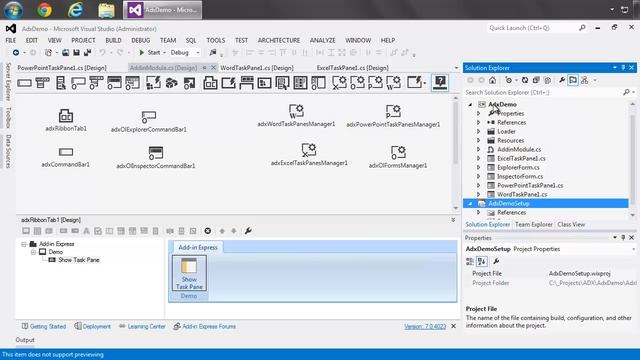Click the Properties wrench in Solution Explorer toolbar

(x=562, y=80)
